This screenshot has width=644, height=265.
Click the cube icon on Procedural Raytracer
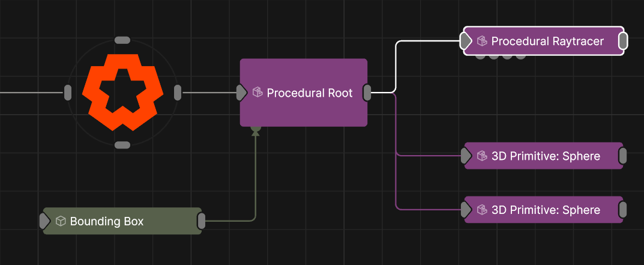coord(482,41)
